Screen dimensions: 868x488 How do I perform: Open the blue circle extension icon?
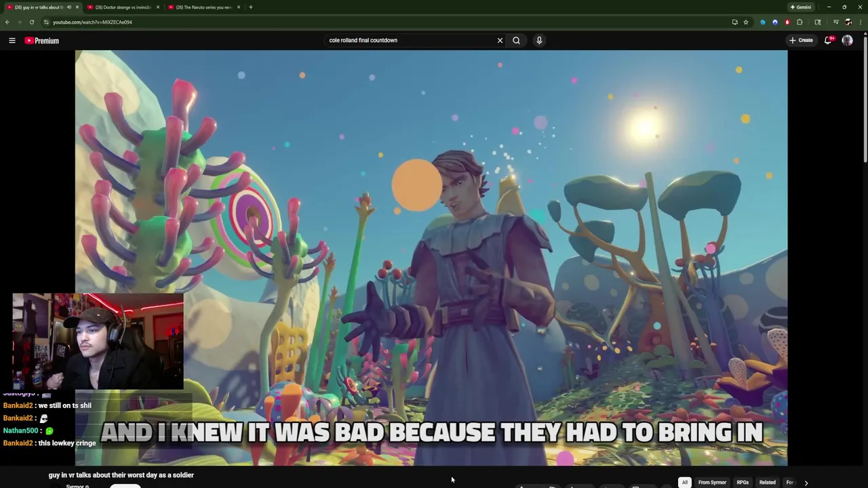click(763, 22)
